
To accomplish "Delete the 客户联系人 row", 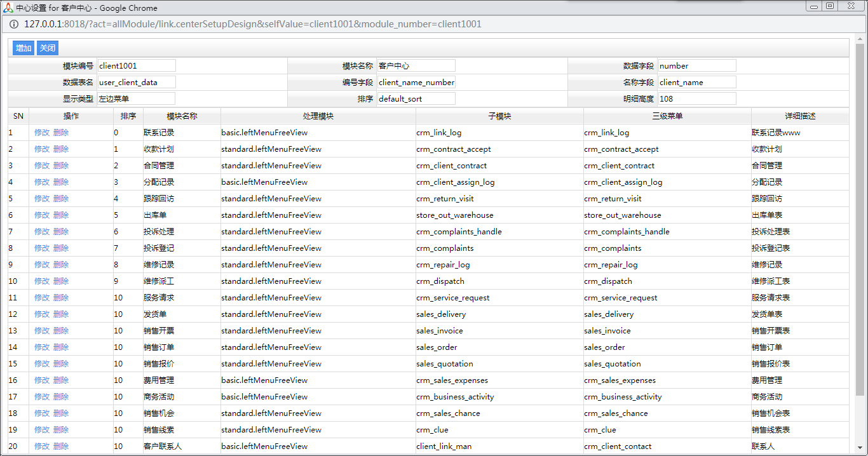I will click(x=61, y=446).
